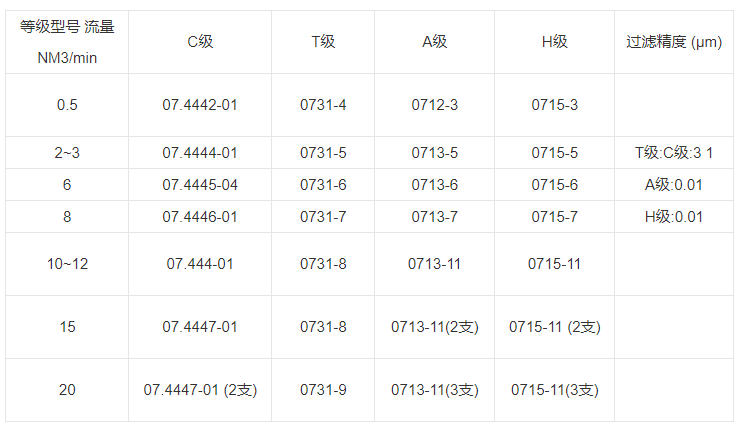The width and height of the screenshot is (740, 426).
Task: Click the T级 column header
Action: [323, 42]
